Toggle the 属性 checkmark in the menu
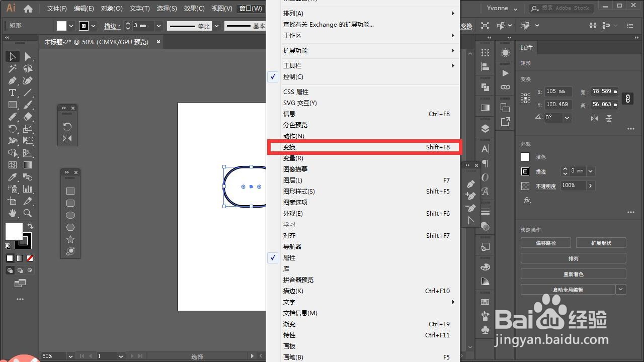Image resolution: width=644 pixels, height=362 pixels. click(x=289, y=257)
